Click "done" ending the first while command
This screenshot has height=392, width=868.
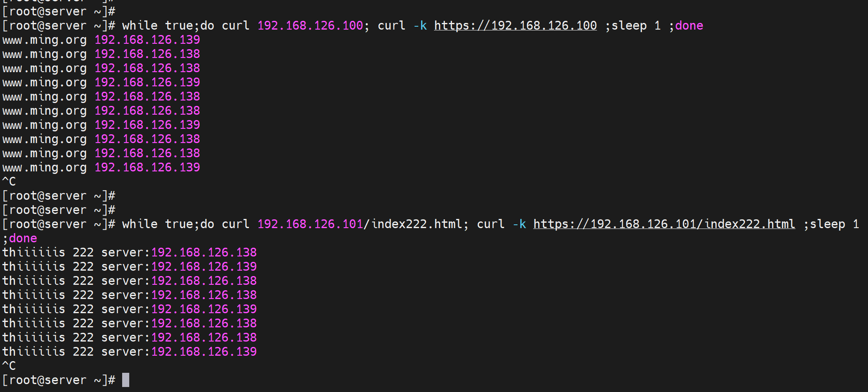[x=689, y=26]
